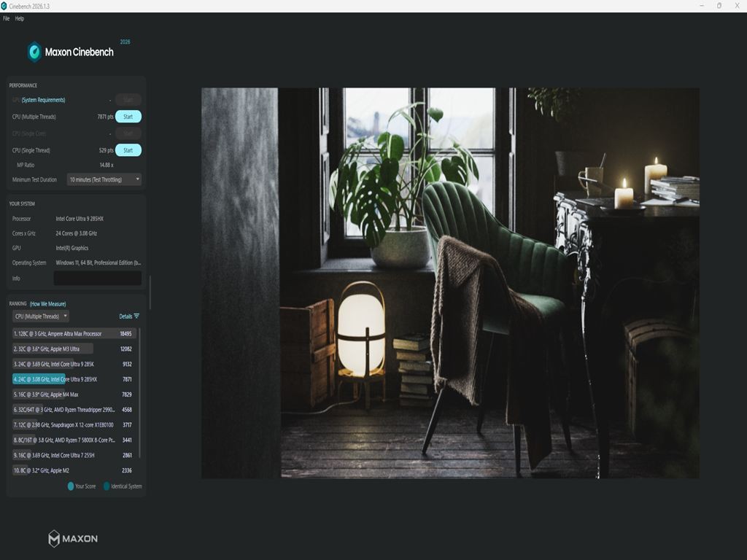The image size is (747, 560).
Task: Click the Your Score legend dot
Action: pos(71,486)
